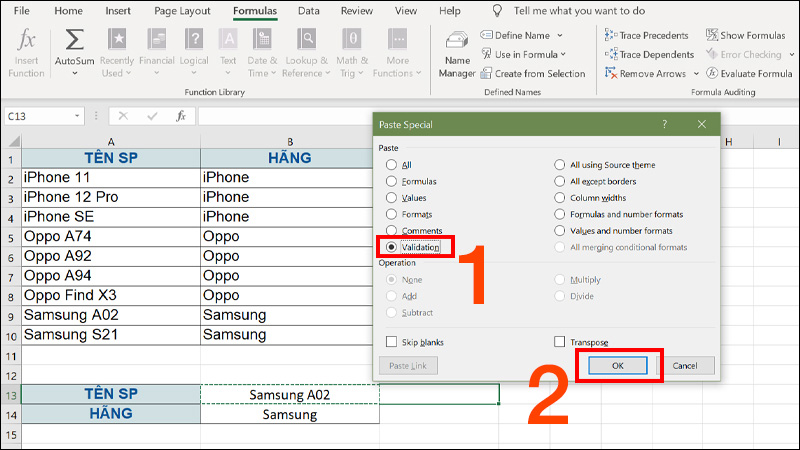The height and width of the screenshot is (450, 800).
Task: Select Column widths option
Action: pyautogui.click(x=560, y=197)
